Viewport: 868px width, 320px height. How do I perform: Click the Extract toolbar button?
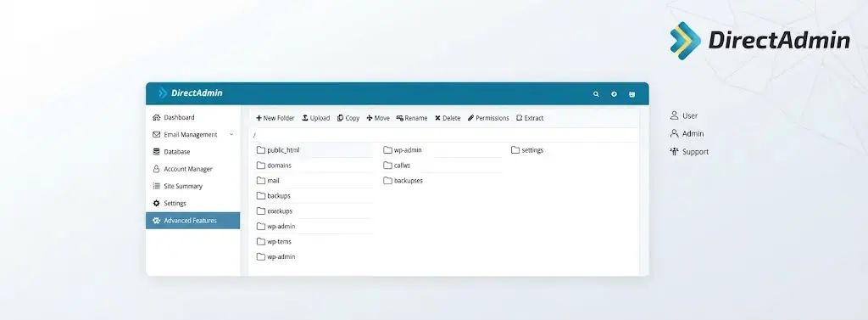click(x=530, y=118)
